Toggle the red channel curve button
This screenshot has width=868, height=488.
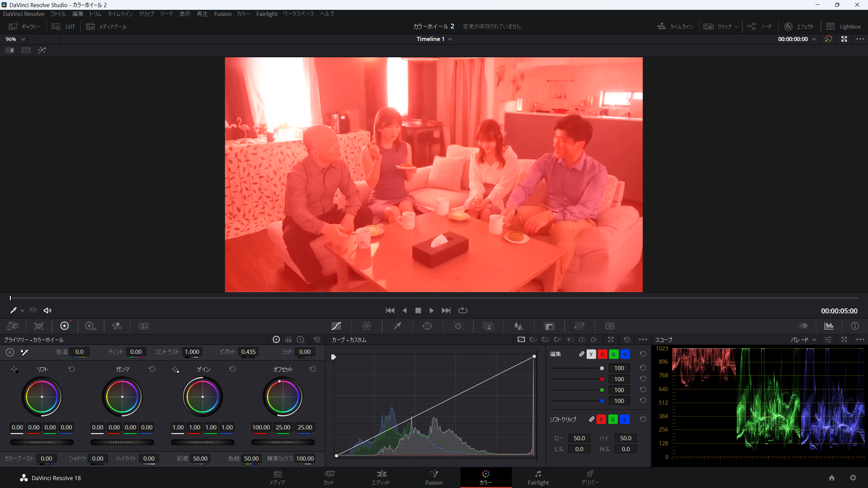click(x=602, y=354)
